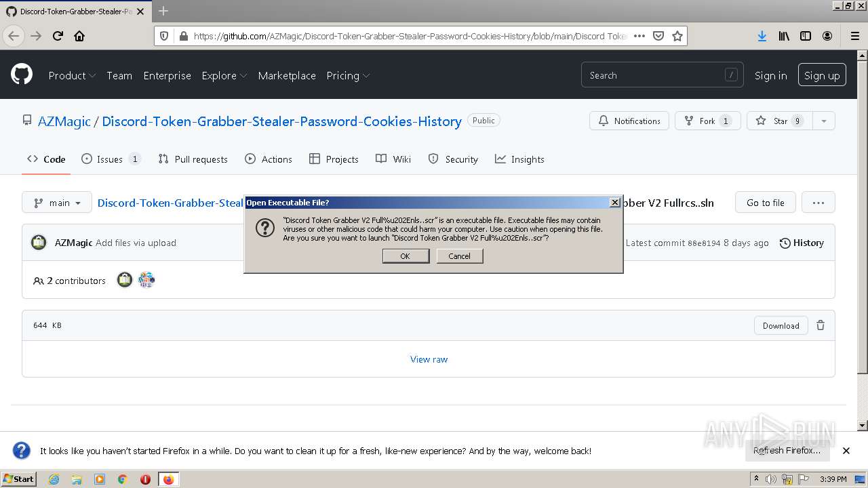Click AZMagic commit author avatar
Screen dimensions: 868x488
[39, 243]
